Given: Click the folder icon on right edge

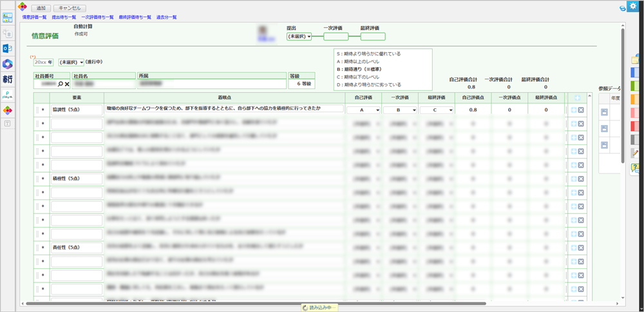Looking at the screenshot, I should click(x=636, y=60).
